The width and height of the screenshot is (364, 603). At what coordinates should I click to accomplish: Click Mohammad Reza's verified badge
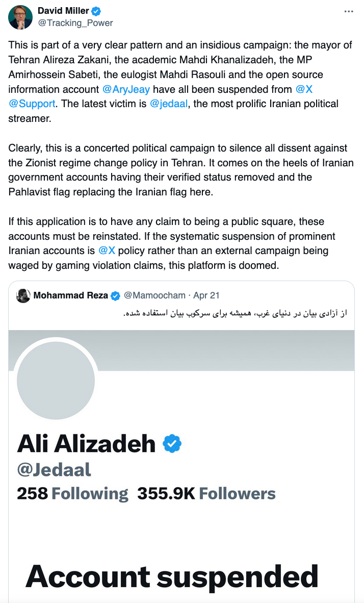(116, 296)
